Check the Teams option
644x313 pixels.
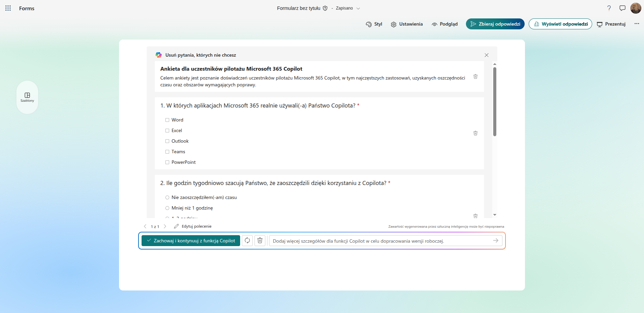click(x=167, y=152)
